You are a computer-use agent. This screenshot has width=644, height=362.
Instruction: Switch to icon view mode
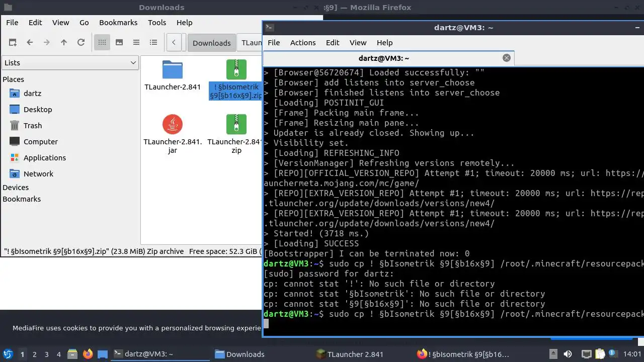coord(102,43)
